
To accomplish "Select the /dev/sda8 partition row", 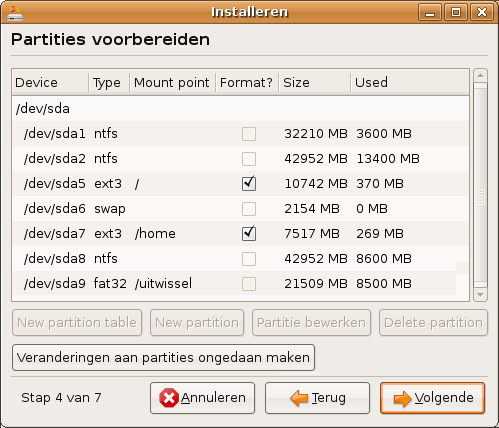I will [241, 259].
